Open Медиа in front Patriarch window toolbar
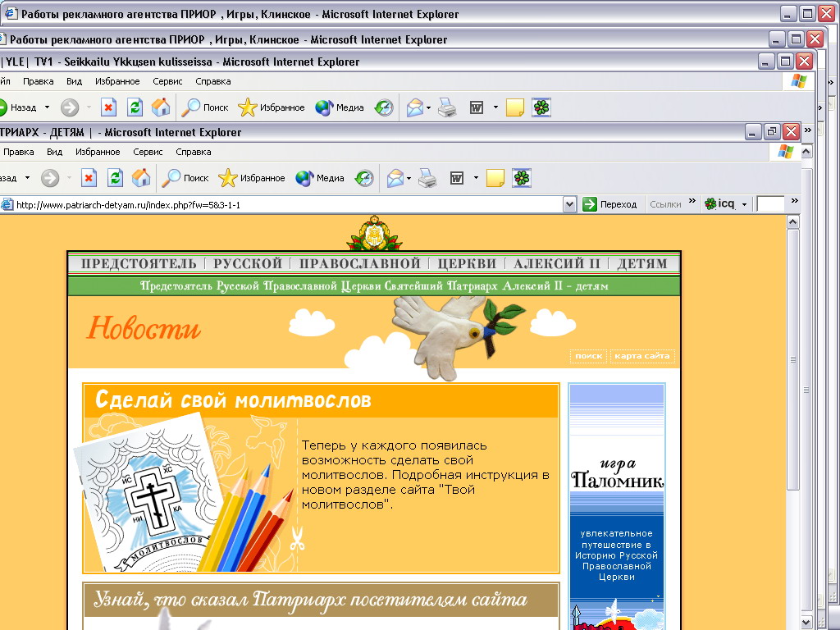Screen dimensions: 840x630 tap(320, 178)
